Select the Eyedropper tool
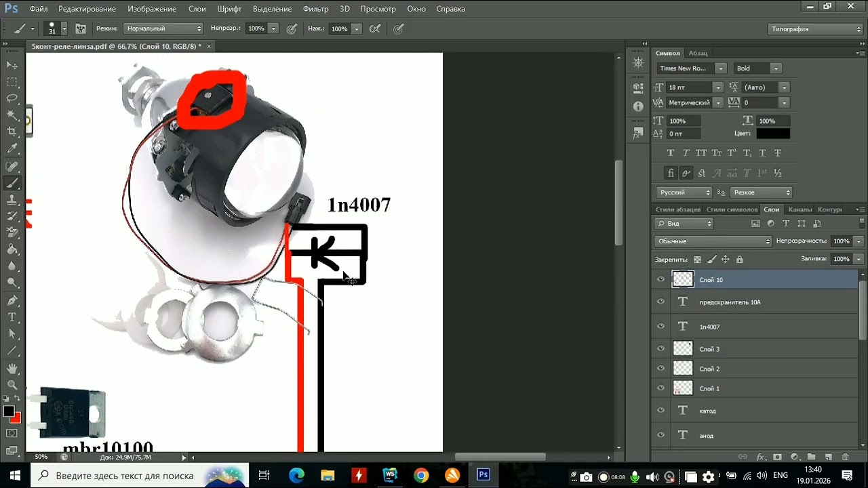The width and height of the screenshot is (868, 488). [x=12, y=149]
